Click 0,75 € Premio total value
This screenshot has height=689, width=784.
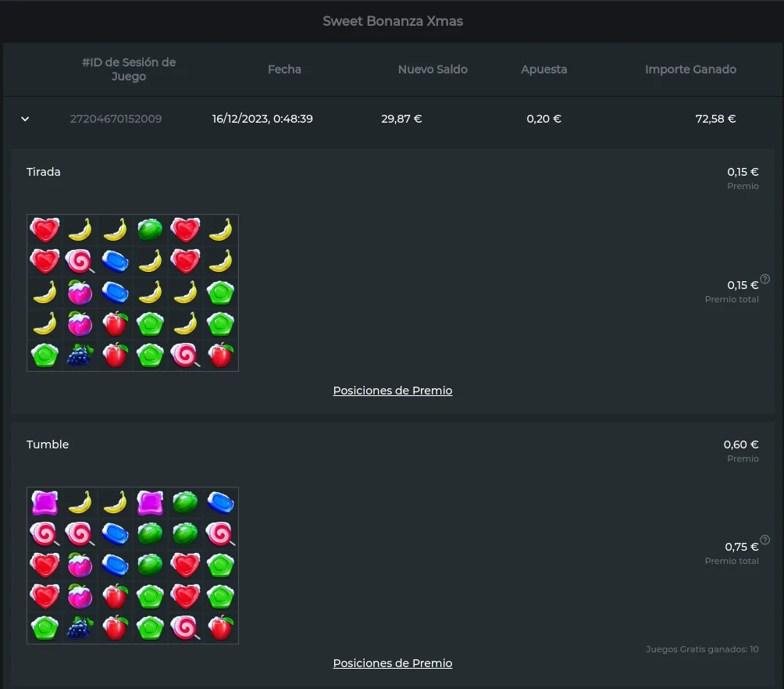pyautogui.click(x=742, y=547)
